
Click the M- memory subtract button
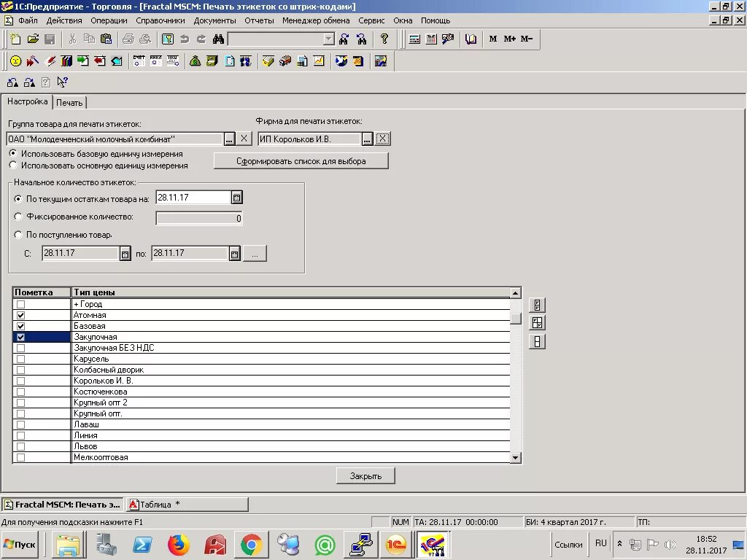point(527,39)
